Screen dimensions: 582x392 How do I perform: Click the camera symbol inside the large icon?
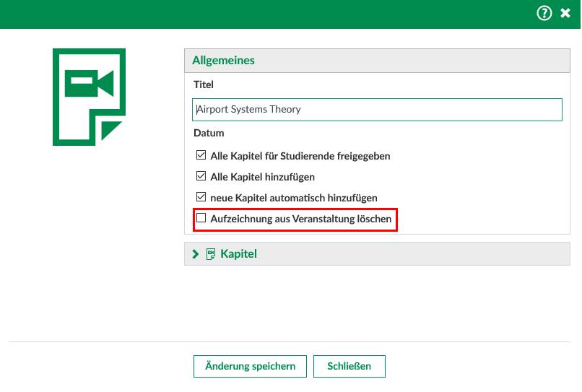(89, 84)
